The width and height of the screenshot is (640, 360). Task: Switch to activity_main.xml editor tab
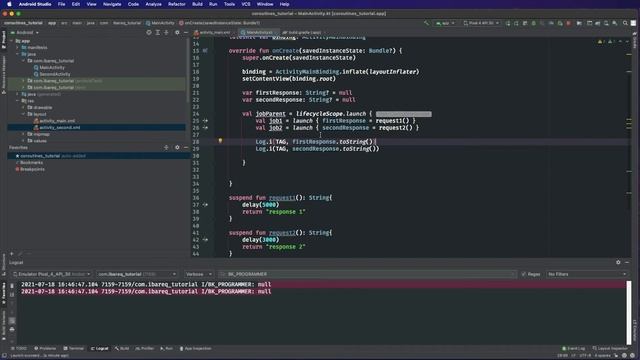click(x=214, y=32)
